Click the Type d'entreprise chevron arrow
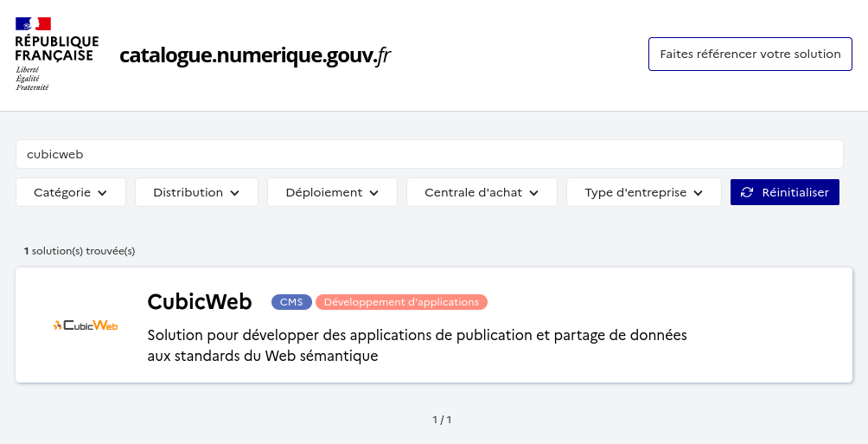Viewport: 868px width, 444px height. pos(698,193)
